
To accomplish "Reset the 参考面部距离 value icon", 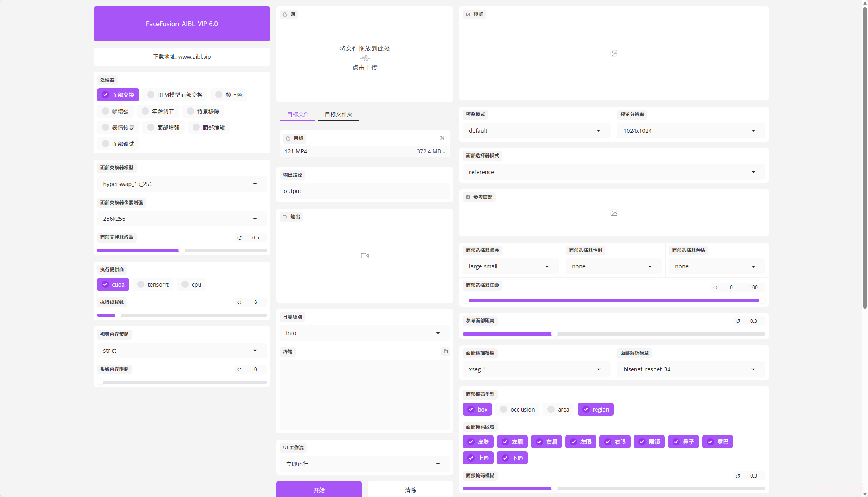I will click(738, 321).
